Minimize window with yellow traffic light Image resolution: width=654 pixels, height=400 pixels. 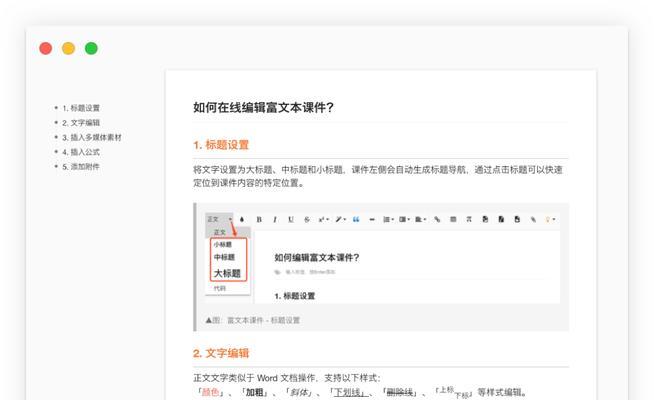point(68,48)
